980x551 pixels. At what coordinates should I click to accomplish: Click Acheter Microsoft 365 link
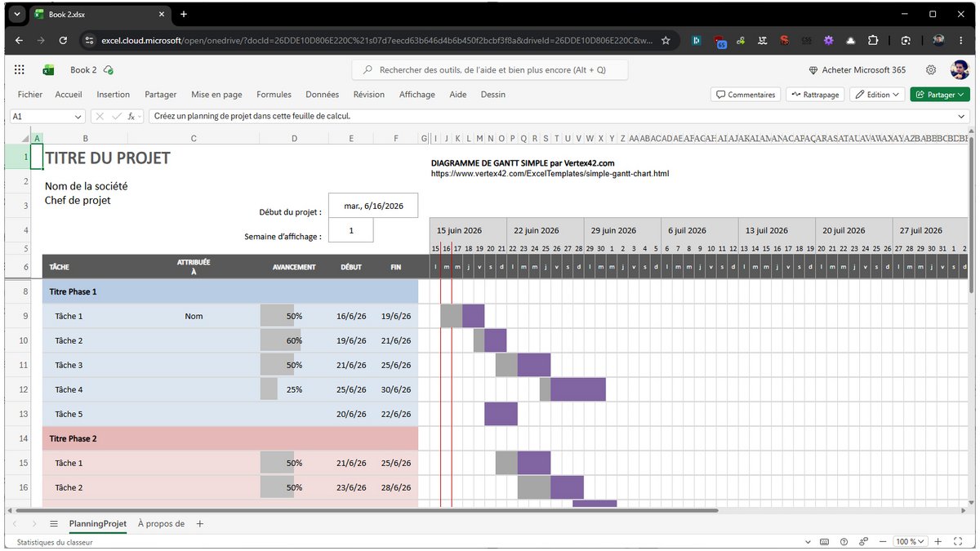coord(857,70)
